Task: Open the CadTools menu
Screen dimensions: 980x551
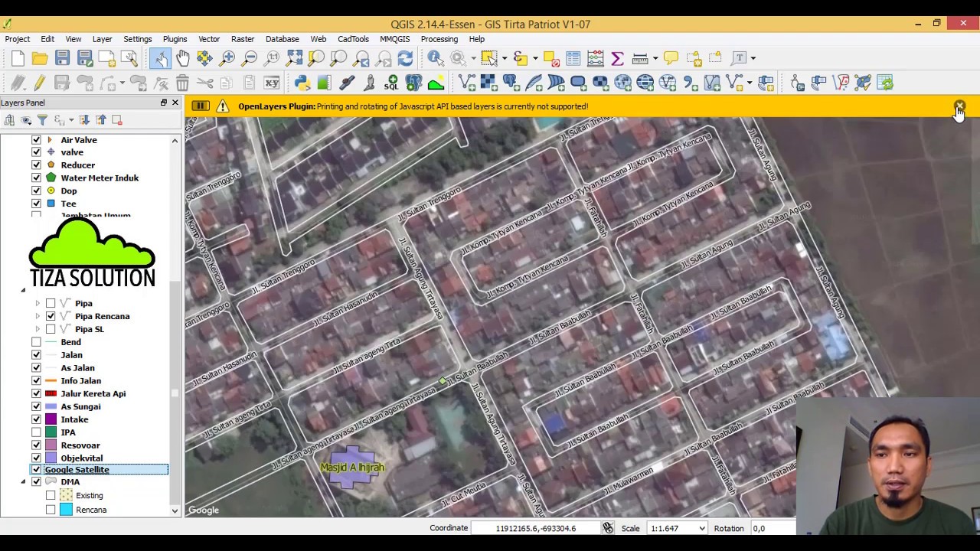Action: (353, 39)
